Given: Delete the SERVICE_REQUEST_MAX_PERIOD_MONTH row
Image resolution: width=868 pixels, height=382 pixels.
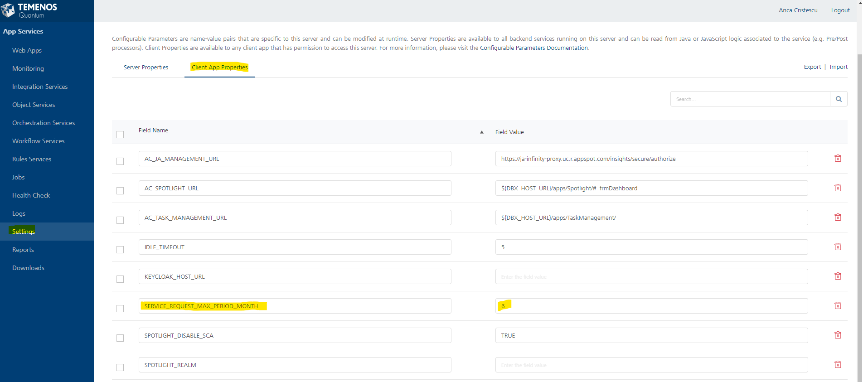Looking at the screenshot, I should (x=838, y=306).
